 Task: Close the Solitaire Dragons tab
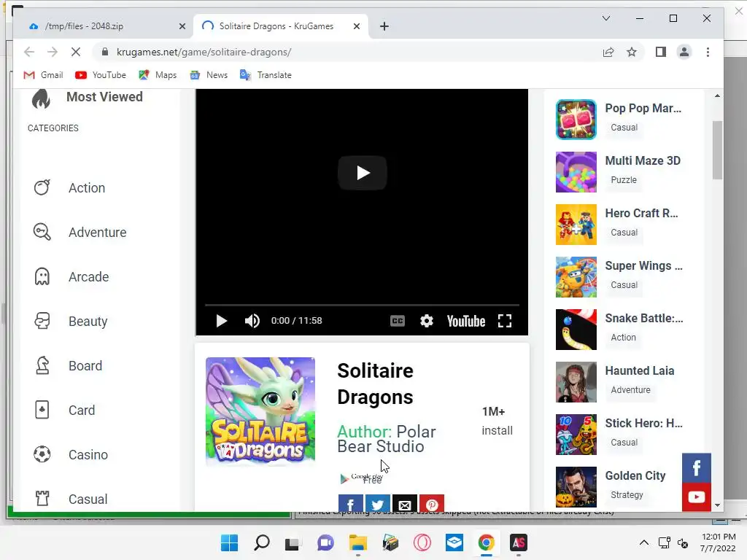pos(356,26)
